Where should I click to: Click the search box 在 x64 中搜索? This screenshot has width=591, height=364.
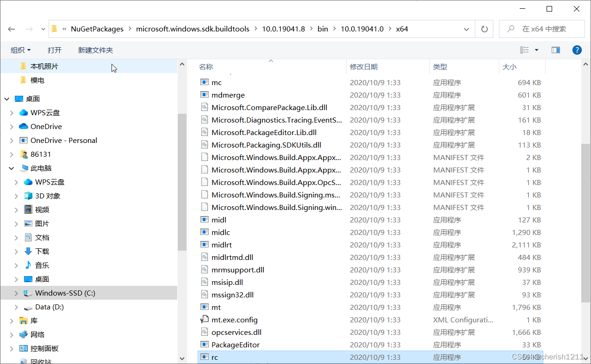coord(541,29)
